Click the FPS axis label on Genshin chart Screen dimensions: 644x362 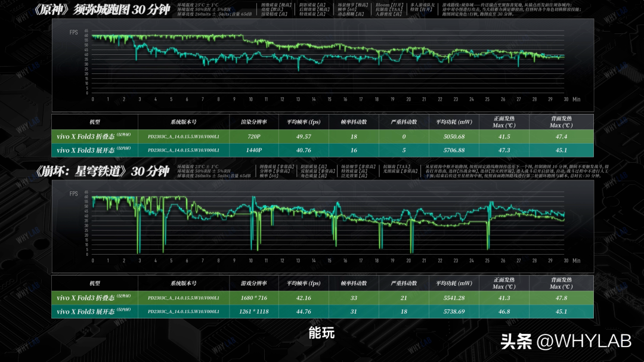click(73, 32)
